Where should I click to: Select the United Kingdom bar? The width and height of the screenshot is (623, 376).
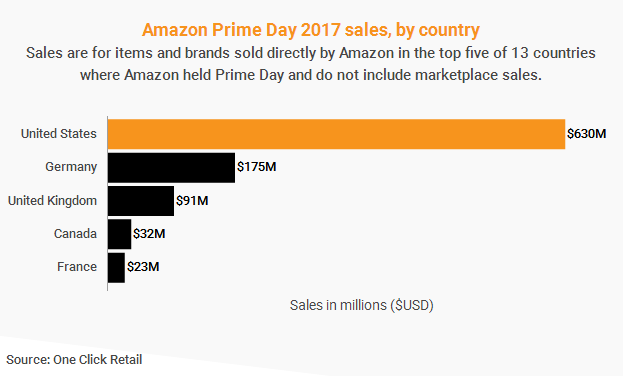coord(141,201)
